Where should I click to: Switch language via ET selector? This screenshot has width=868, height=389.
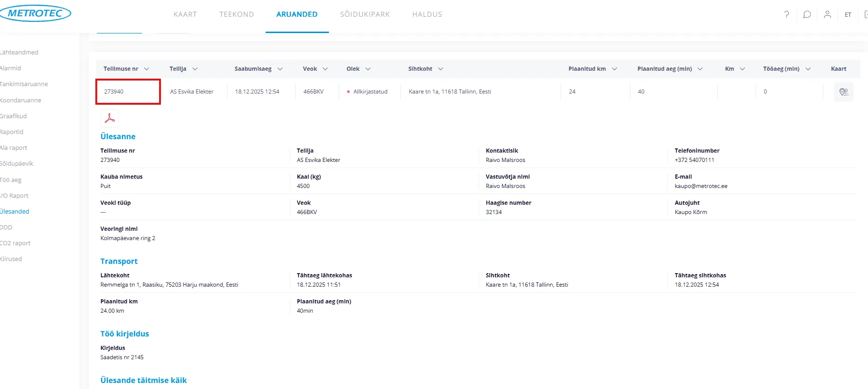pyautogui.click(x=848, y=15)
